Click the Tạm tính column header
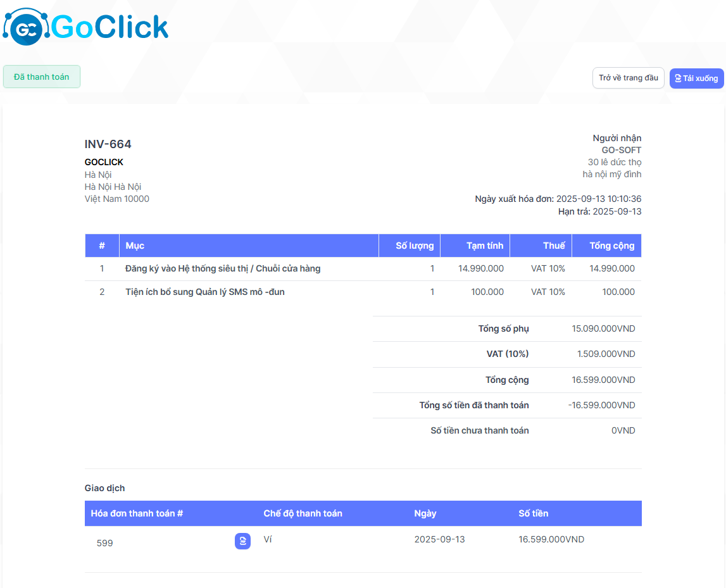Screen dimensions: 726x588 click(485, 246)
